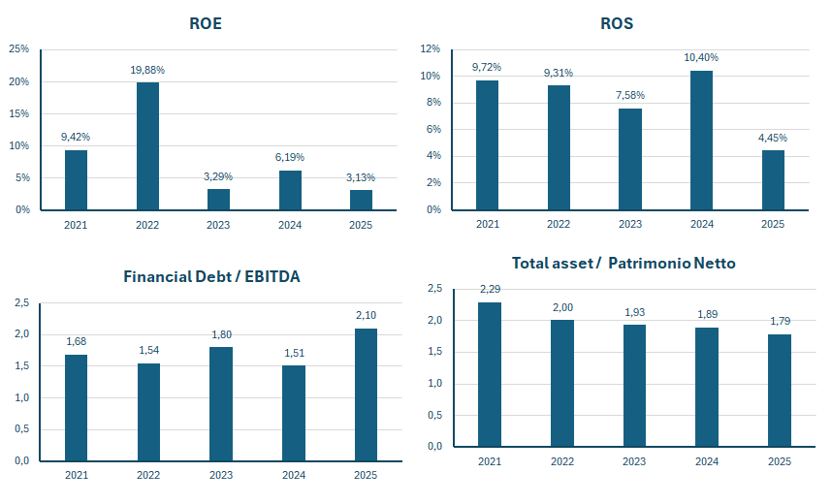Click the 2022 bar in ROE chart
The width and height of the screenshot is (831, 504).
[147, 145]
